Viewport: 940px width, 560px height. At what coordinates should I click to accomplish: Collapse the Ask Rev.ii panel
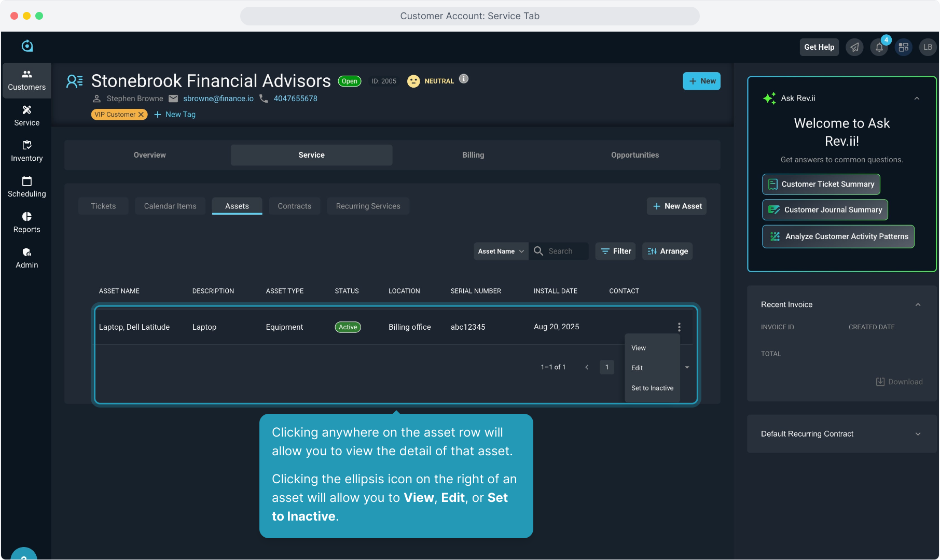tap(917, 99)
